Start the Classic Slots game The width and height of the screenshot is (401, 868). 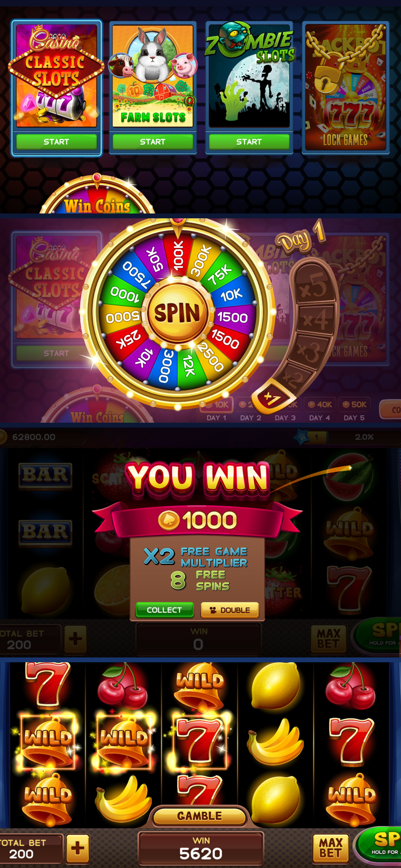pyautogui.click(x=56, y=141)
